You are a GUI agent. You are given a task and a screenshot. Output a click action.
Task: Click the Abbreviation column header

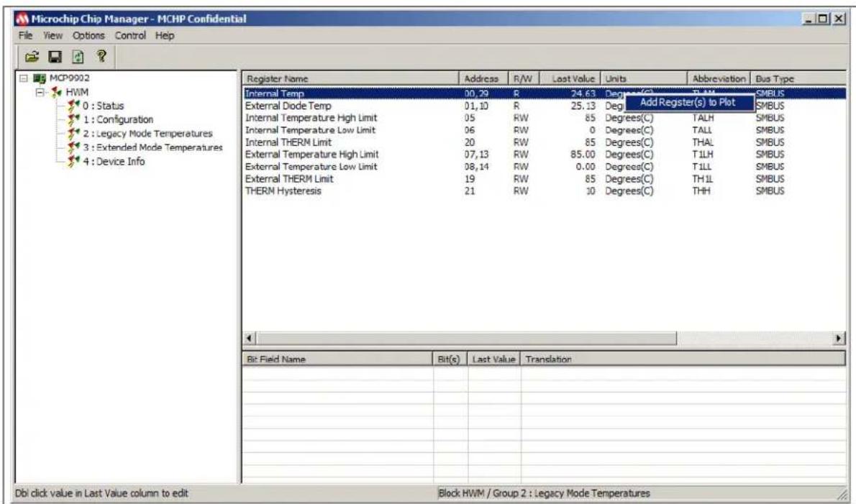pos(719,79)
